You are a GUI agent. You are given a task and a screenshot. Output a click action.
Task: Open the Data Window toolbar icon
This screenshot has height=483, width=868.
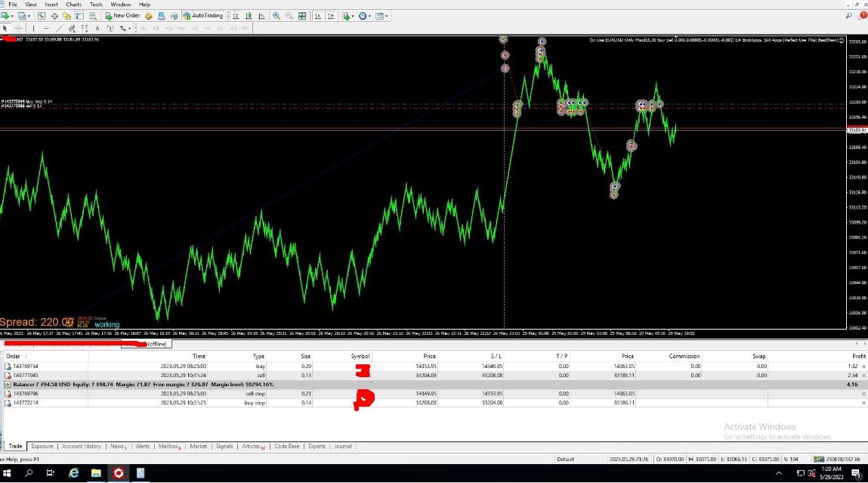54,16
